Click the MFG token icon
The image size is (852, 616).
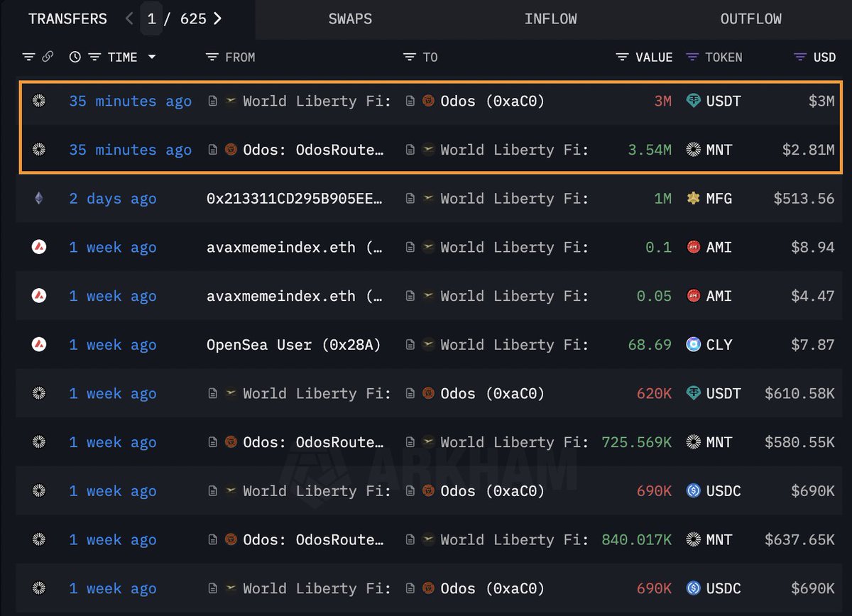pyautogui.click(x=694, y=199)
